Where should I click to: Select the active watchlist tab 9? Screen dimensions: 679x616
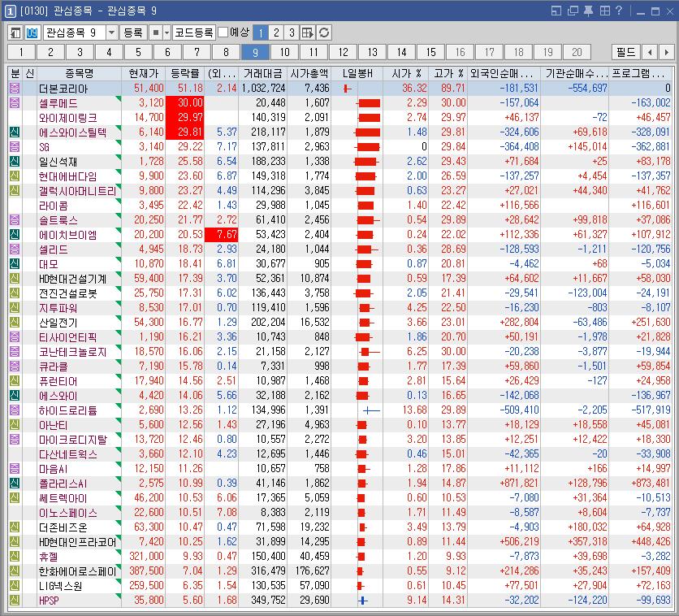[x=256, y=52]
